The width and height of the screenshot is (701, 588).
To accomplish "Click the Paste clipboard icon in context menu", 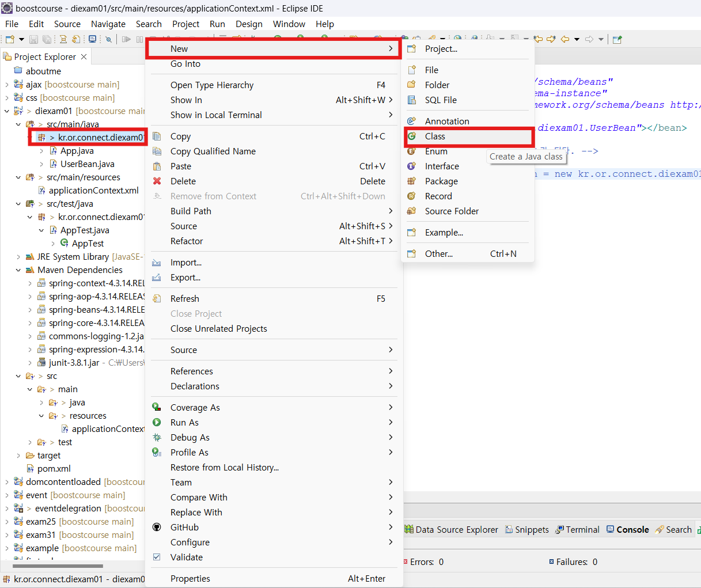I will point(157,166).
